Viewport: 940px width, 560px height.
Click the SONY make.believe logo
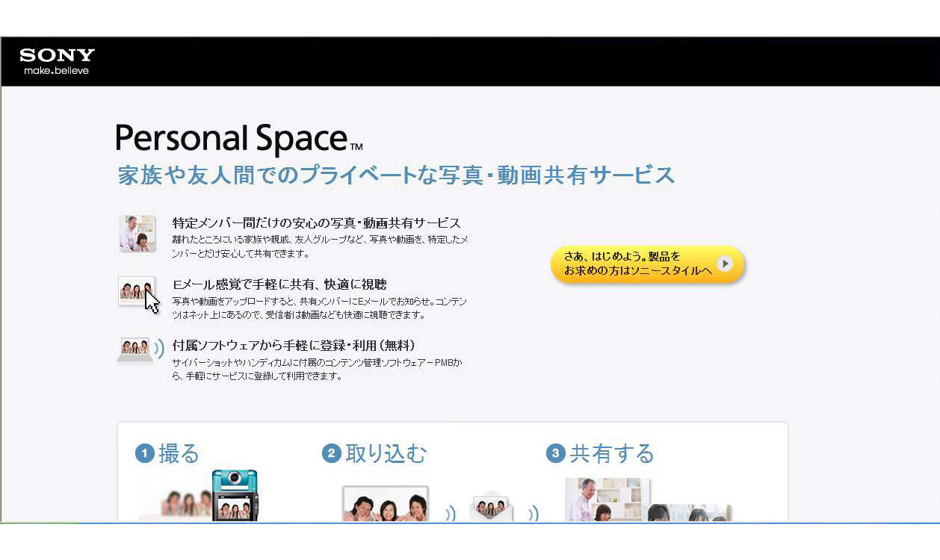tap(58, 61)
